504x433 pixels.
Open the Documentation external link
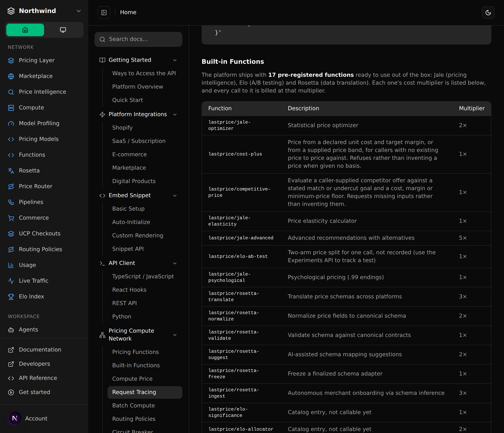40,350
